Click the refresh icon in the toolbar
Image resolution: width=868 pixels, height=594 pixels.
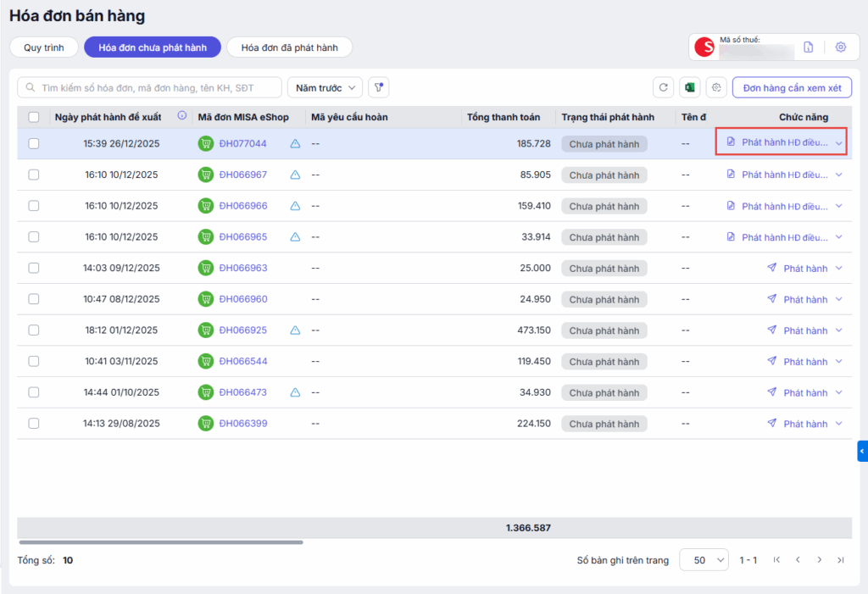click(x=663, y=88)
